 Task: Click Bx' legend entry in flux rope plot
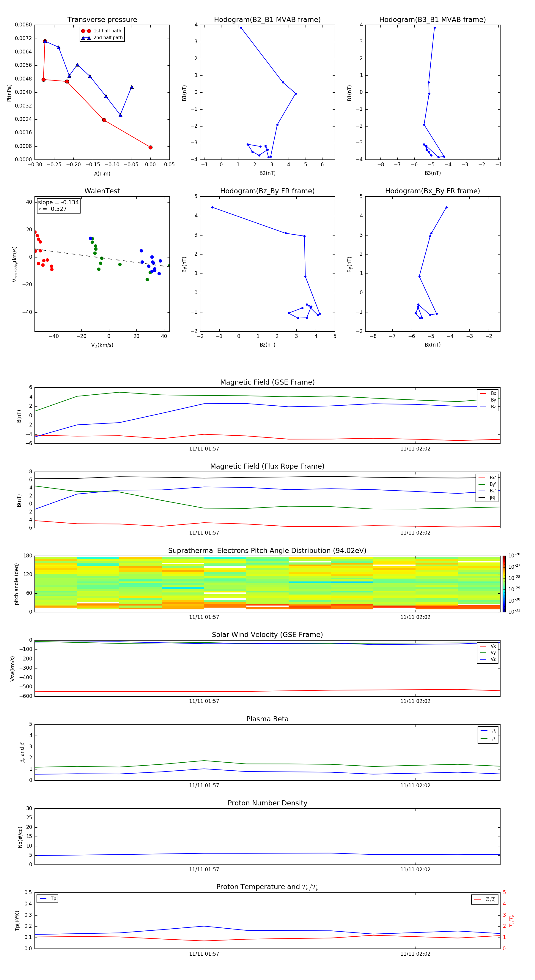tap(487, 478)
